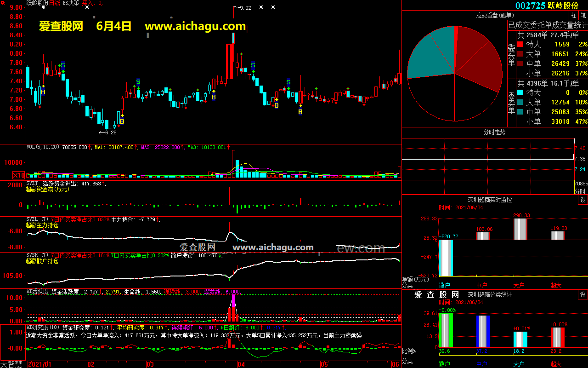Open 设 settings for 深圳超赢分类统计
The width and height of the screenshot is (588, 368).
pyautogui.click(x=583, y=294)
